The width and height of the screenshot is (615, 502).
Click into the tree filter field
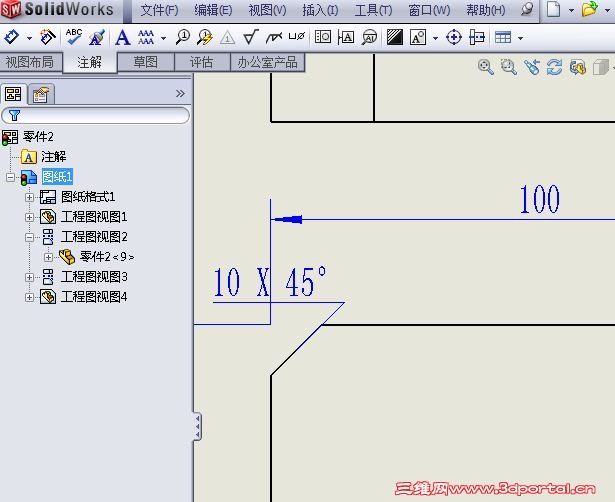tap(96, 115)
